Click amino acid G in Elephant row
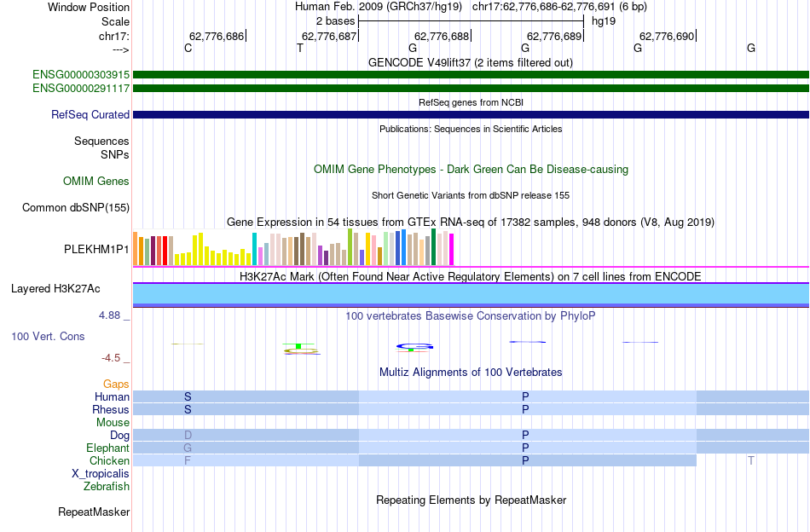Screen dimensions: 810x532 point(188,448)
